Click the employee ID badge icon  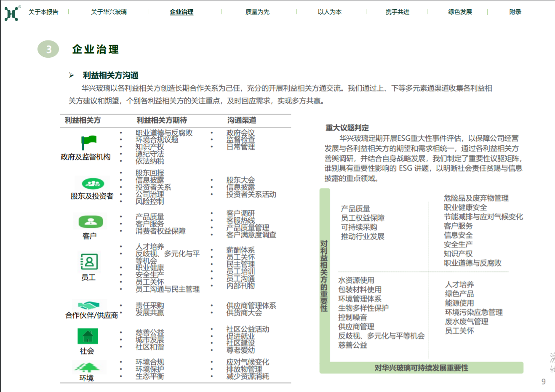(x=89, y=261)
